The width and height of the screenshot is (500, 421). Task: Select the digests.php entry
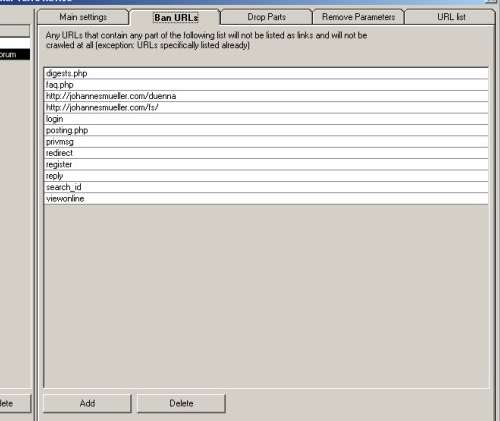click(266, 73)
